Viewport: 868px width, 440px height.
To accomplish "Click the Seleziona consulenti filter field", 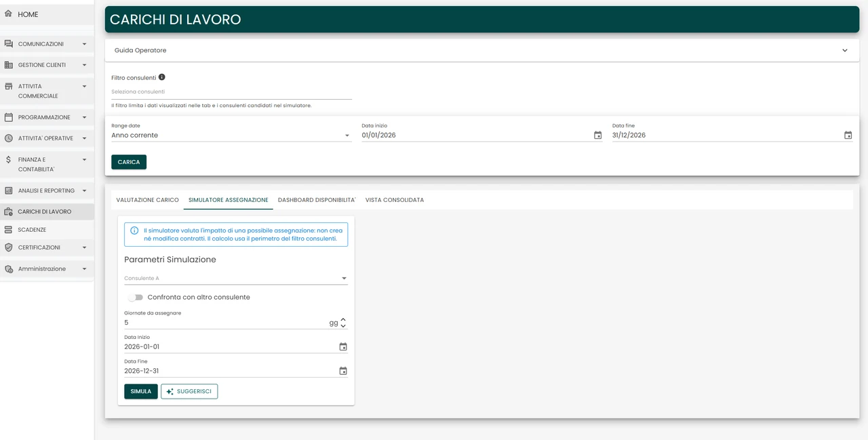I will tap(231, 92).
